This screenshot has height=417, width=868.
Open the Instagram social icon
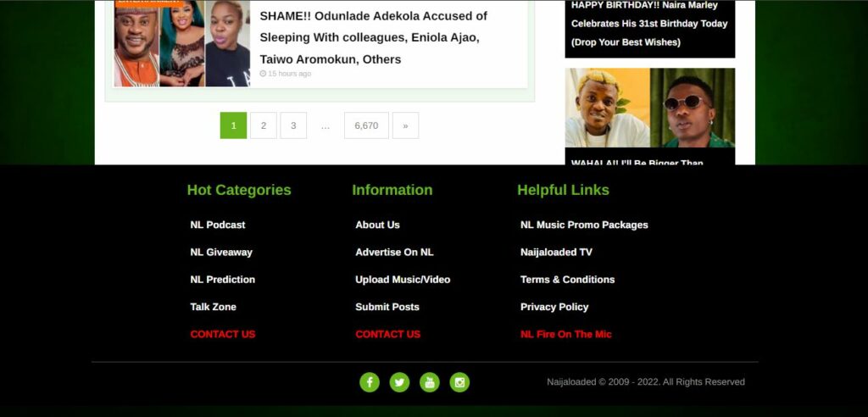459,382
